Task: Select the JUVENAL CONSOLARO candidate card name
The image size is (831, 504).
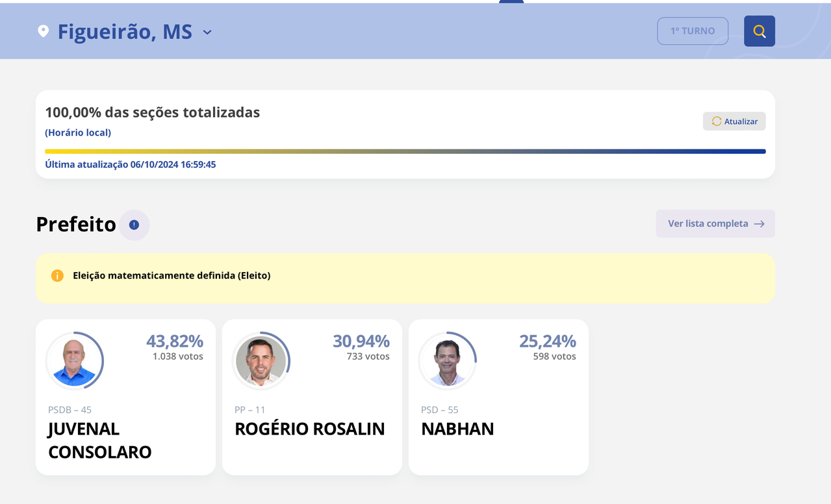Action: click(x=100, y=440)
